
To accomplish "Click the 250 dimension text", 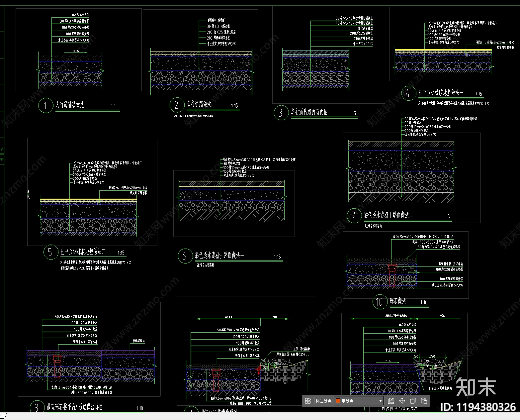I will [432, 356].
